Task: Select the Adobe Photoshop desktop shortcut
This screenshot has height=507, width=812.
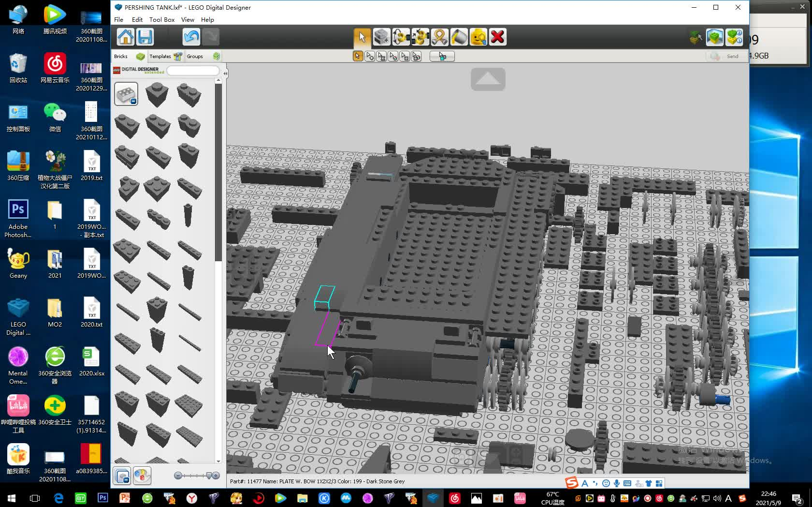Action: coord(18,219)
